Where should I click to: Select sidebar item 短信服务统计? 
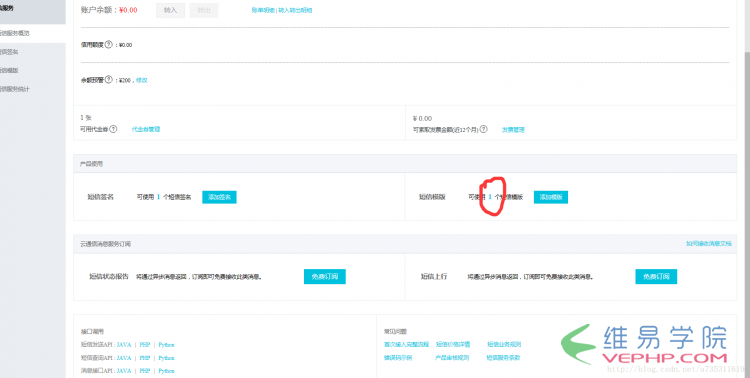(33, 89)
